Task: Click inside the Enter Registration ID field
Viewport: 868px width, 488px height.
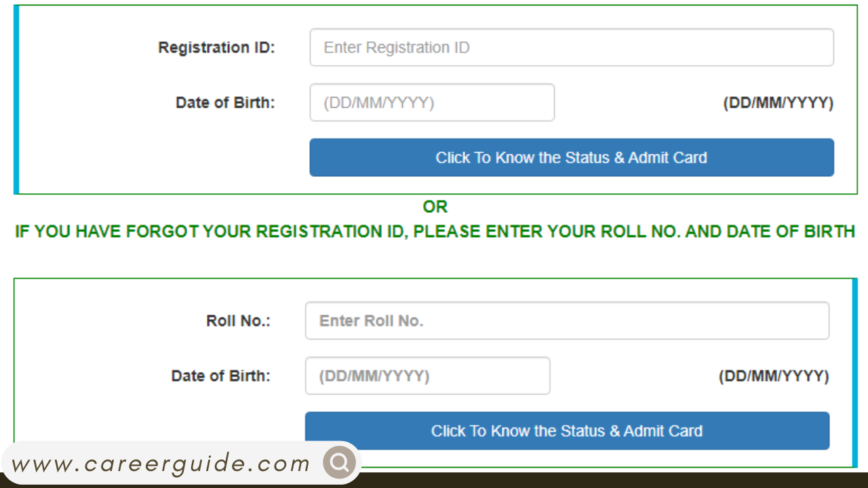Action: [571, 47]
